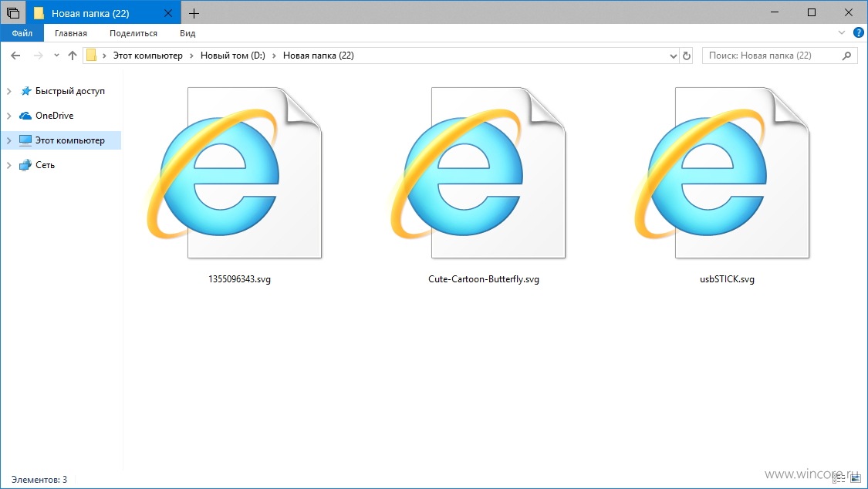Image resolution: width=868 pixels, height=489 pixels.
Task: Switch to large icons view in status bar
Action: (x=856, y=479)
